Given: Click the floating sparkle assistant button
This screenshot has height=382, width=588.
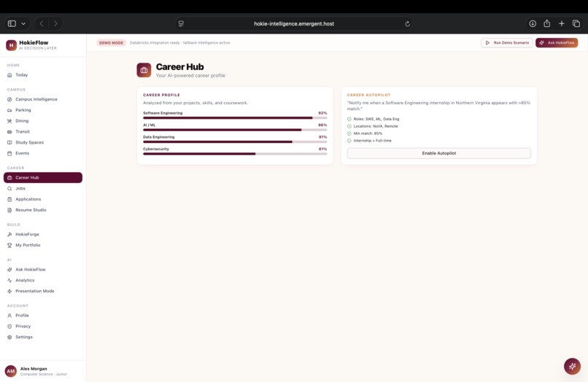Looking at the screenshot, I should click(x=572, y=366).
